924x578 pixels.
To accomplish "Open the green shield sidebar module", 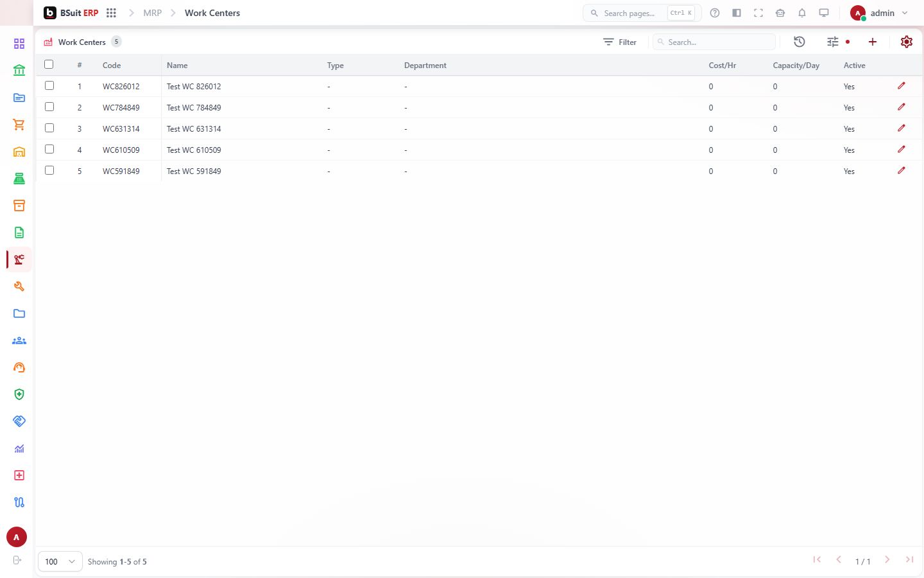I will tap(19, 394).
